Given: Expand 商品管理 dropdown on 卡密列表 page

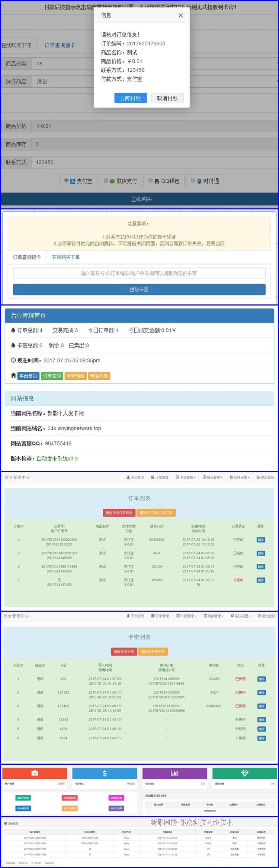Looking at the screenshot, I should click(x=214, y=616).
